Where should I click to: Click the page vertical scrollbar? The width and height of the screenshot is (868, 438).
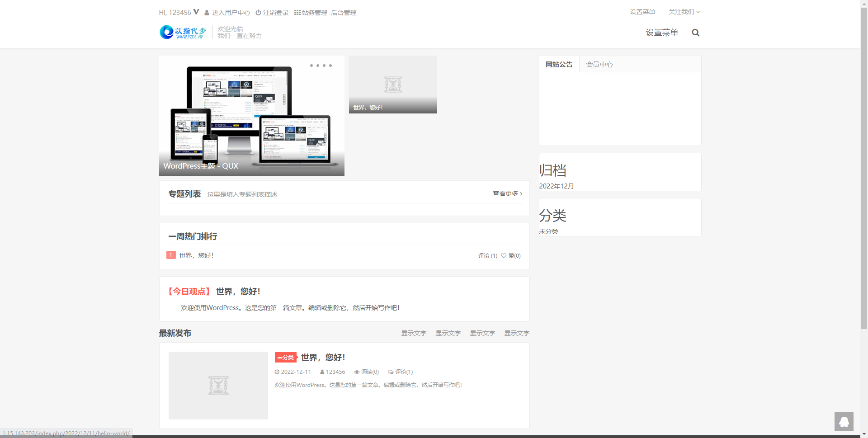[x=864, y=181]
